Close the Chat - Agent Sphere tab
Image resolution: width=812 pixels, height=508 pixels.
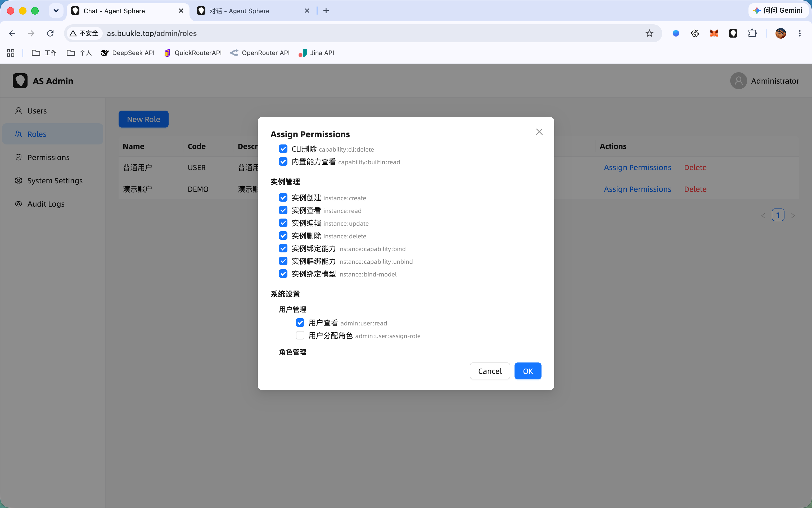[x=181, y=11]
